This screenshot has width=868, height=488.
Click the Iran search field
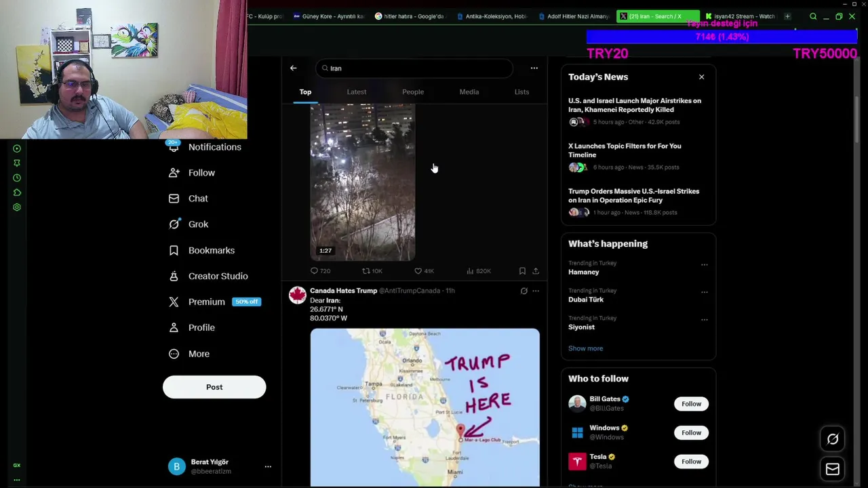414,68
